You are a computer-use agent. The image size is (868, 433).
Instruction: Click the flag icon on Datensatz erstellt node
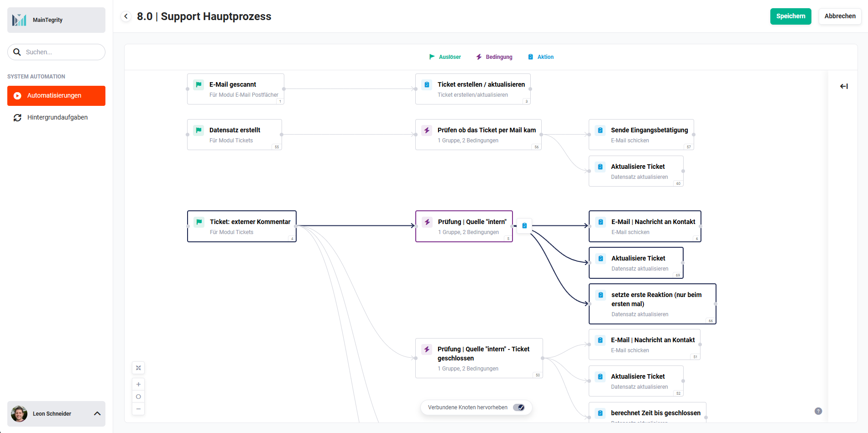(x=199, y=130)
